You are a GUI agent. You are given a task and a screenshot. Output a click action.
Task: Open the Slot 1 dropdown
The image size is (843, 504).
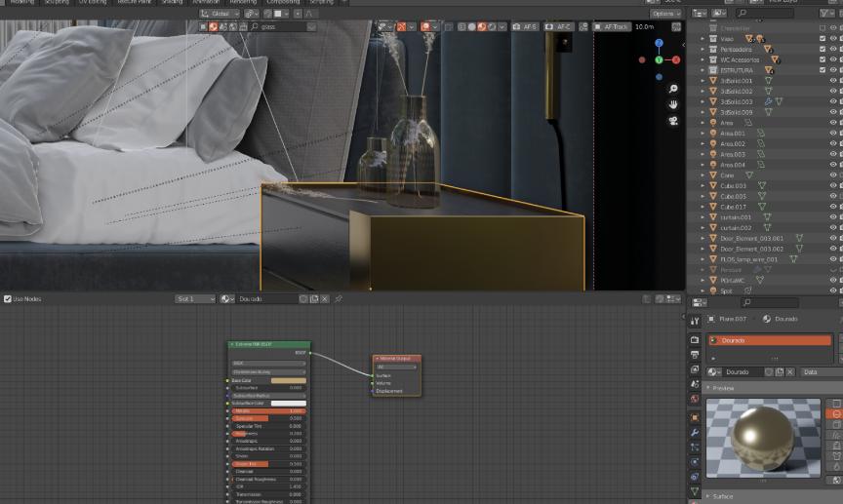pos(195,299)
